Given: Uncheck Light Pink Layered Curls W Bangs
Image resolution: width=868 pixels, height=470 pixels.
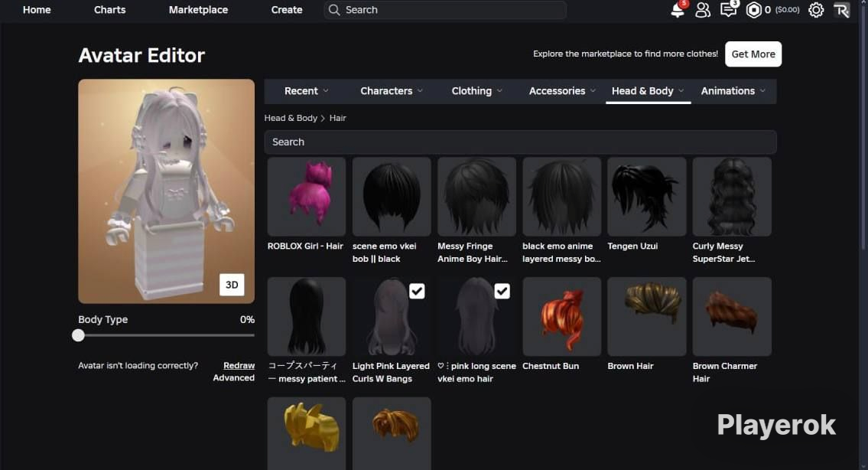Looking at the screenshot, I should [417, 291].
